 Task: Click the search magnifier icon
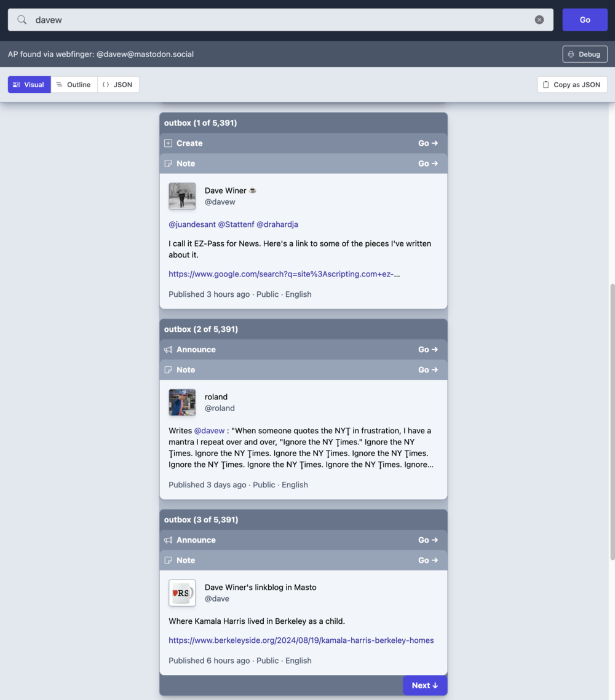point(22,20)
